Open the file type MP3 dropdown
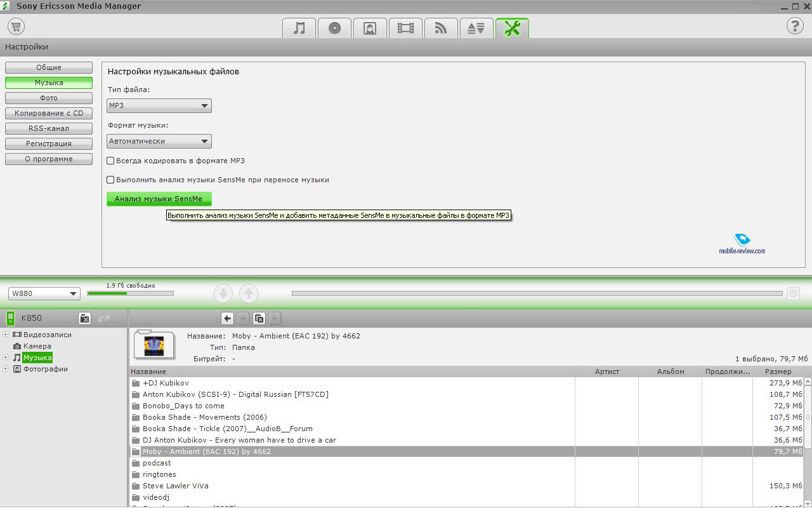The width and height of the screenshot is (812, 508). tap(159, 105)
